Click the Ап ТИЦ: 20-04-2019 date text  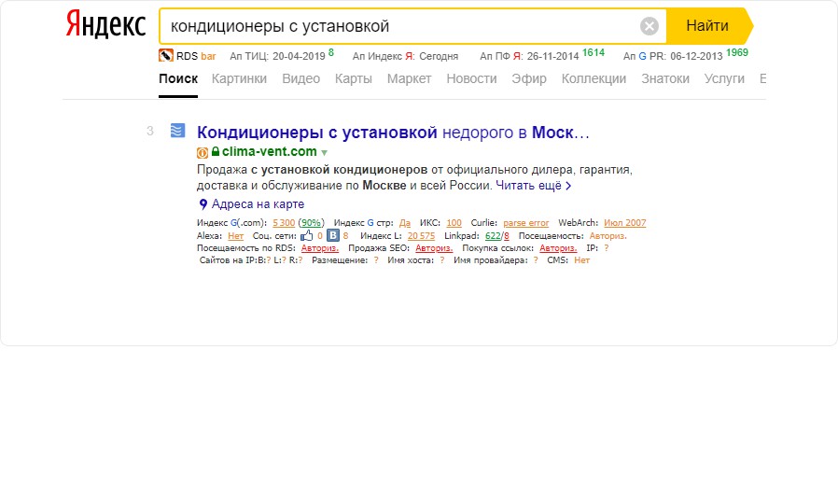tap(277, 56)
